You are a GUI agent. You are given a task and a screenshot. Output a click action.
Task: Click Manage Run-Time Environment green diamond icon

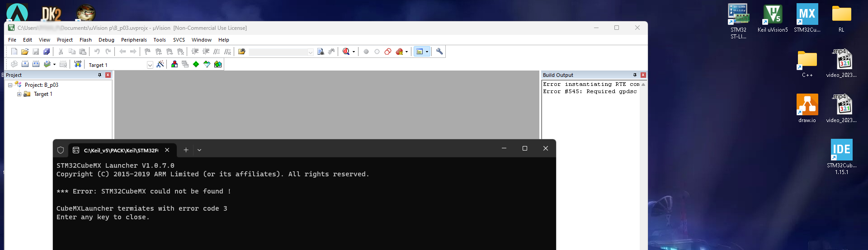pyautogui.click(x=196, y=64)
